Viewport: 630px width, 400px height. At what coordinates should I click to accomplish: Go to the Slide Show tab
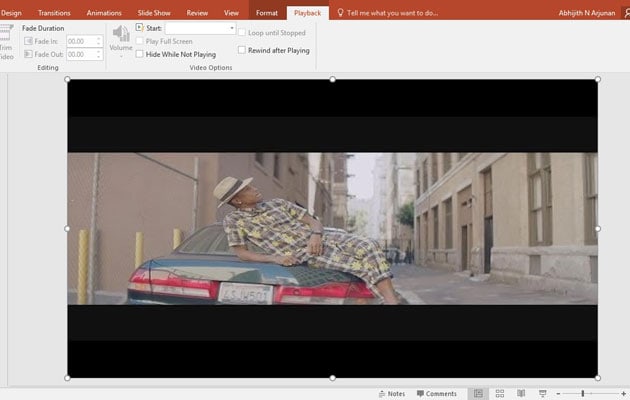[154, 13]
